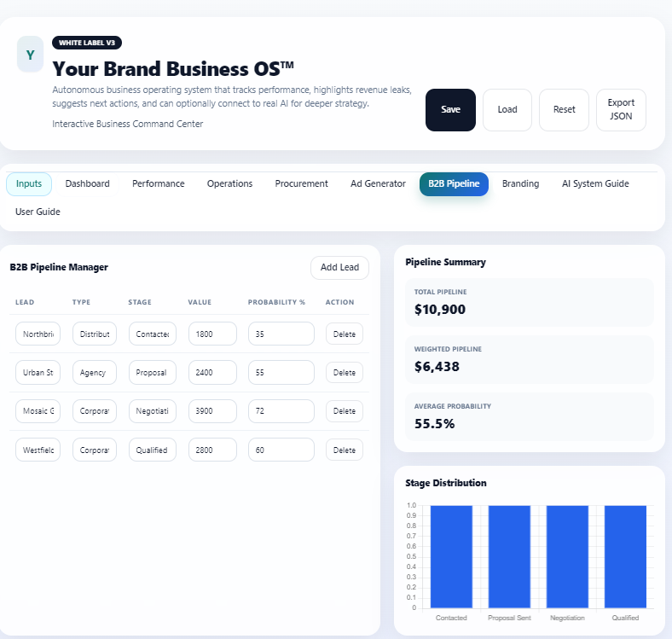Click the VALUE column header

pyautogui.click(x=200, y=302)
